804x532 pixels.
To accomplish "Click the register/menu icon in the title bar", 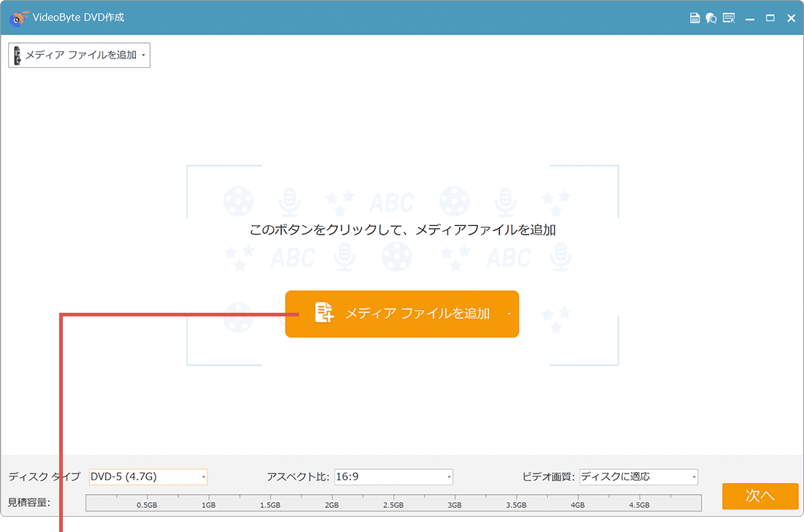I will tap(729, 17).
